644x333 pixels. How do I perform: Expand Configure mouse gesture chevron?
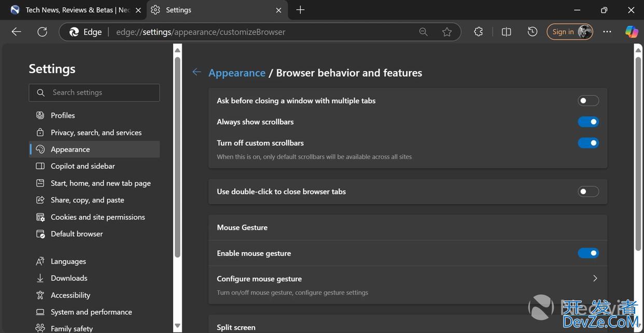(595, 279)
